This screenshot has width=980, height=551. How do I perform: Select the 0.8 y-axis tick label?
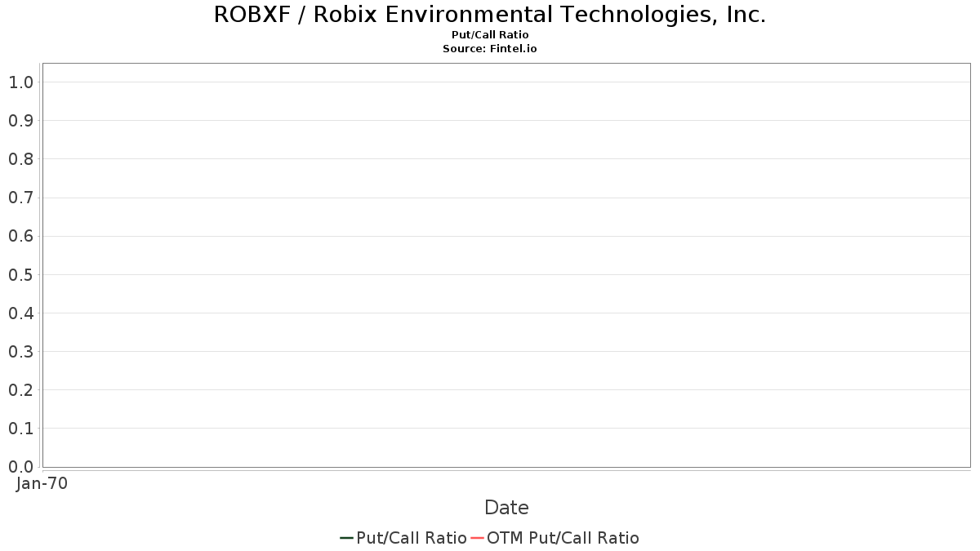point(20,159)
